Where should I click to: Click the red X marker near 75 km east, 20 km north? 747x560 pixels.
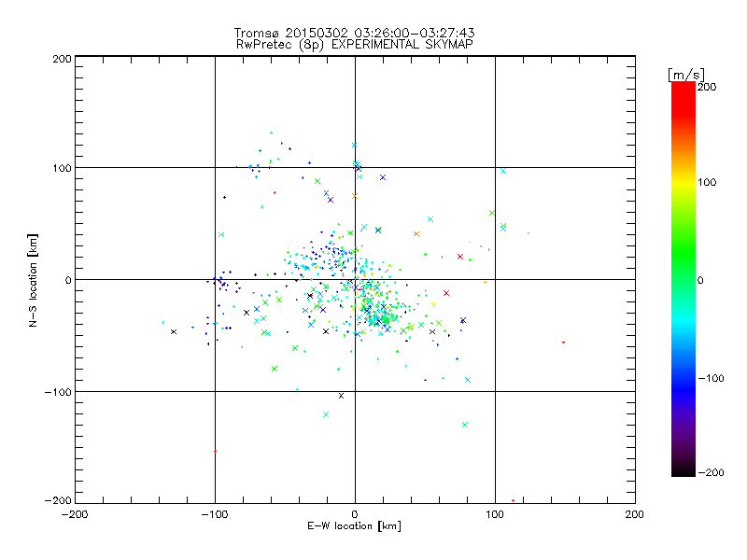coord(460,257)
